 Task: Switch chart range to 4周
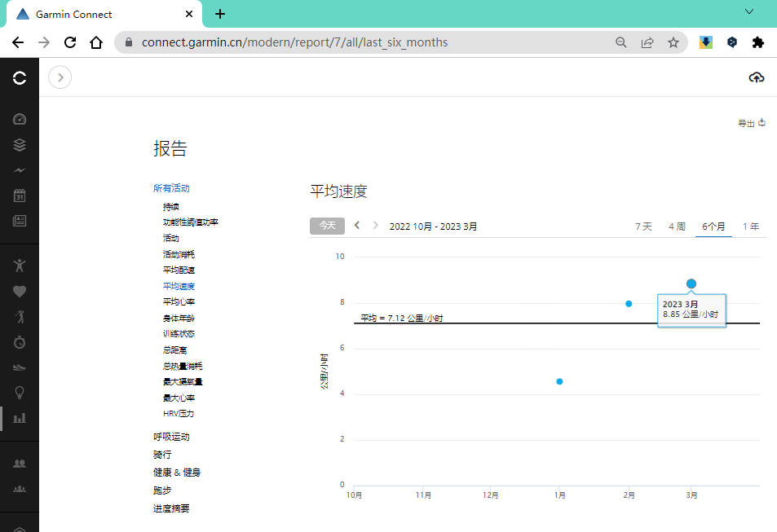[677, 226]
